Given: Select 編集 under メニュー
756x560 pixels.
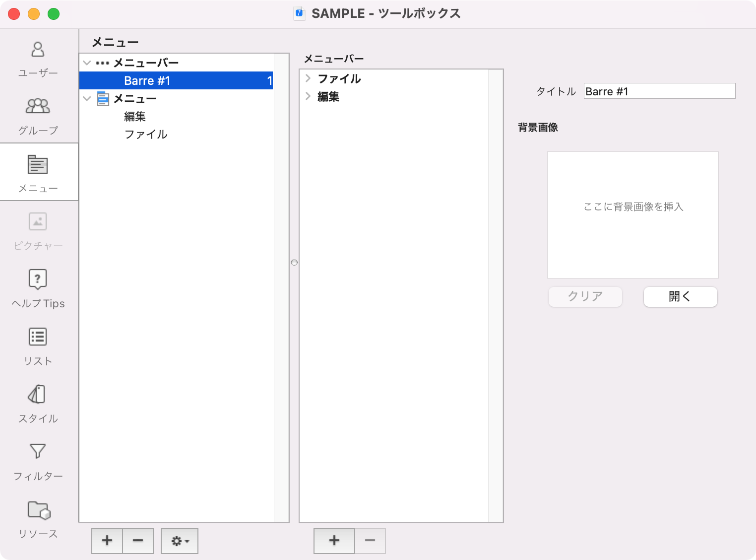Looking at the screenshot, I should coord(134,116).
